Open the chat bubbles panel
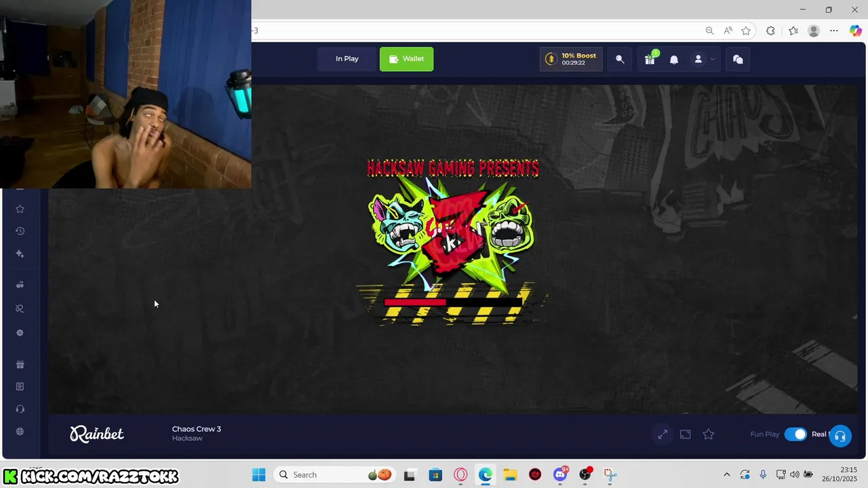868x488 pixels. click(738, 60)
